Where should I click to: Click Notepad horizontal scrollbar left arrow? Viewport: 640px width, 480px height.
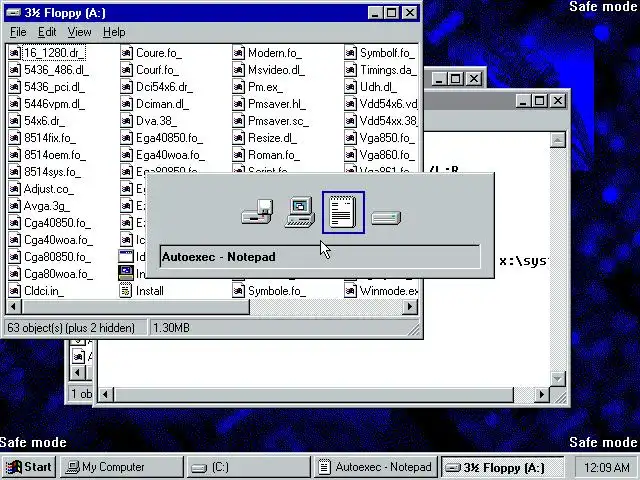click(106, 394)
